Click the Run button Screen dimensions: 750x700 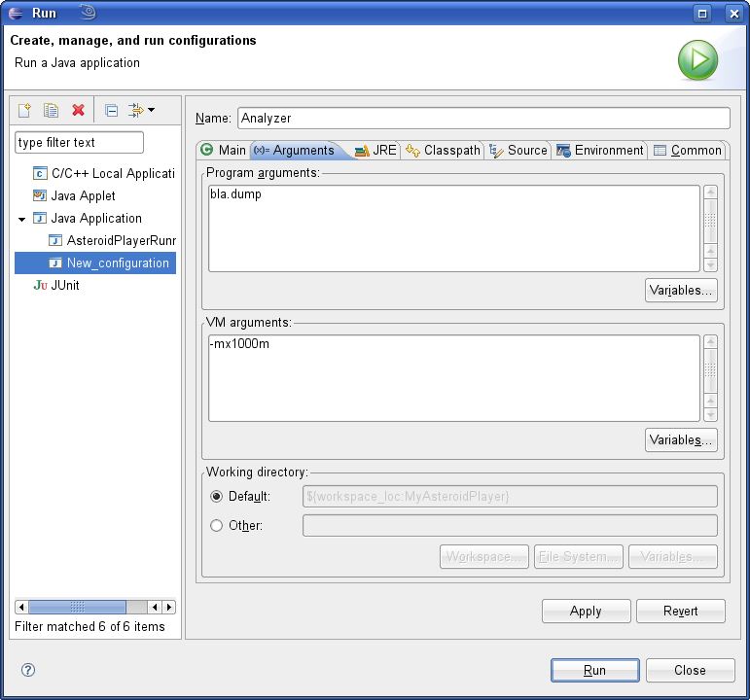click(x=595, y=671)
